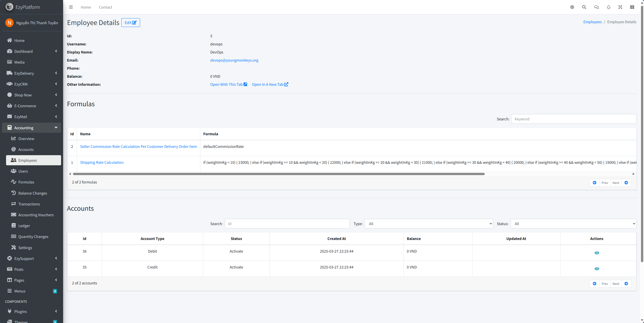Screen dimensions: 644x323
Task: Click the search magnifier icon in navbar
Action: click(584, 7)
